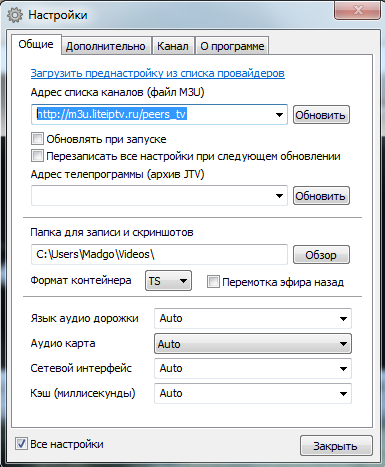Click the recording folder path field
The image size is (385, 467).
tap(159, 254)
